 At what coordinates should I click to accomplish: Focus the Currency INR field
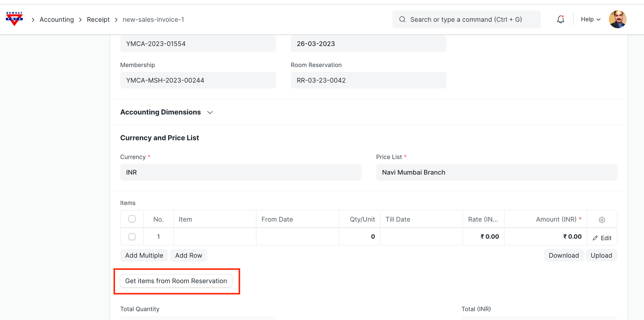(x=240, y=172)
